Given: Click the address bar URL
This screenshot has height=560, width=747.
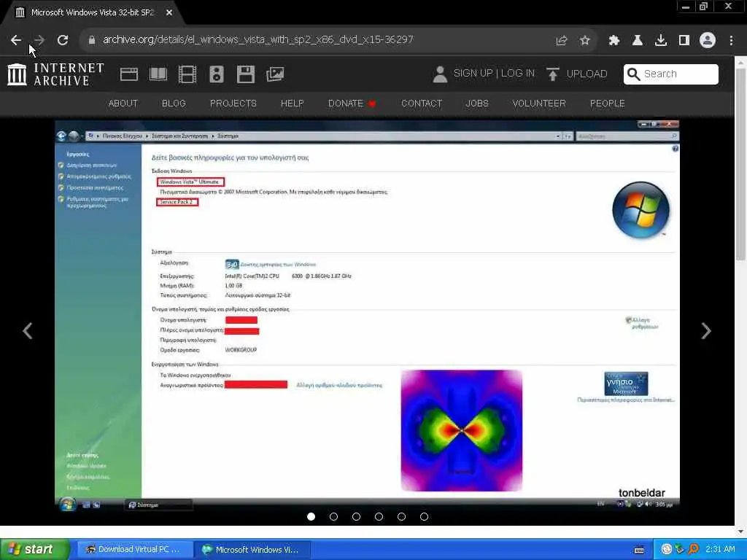Looking at the screenshot, I should 258,40.
